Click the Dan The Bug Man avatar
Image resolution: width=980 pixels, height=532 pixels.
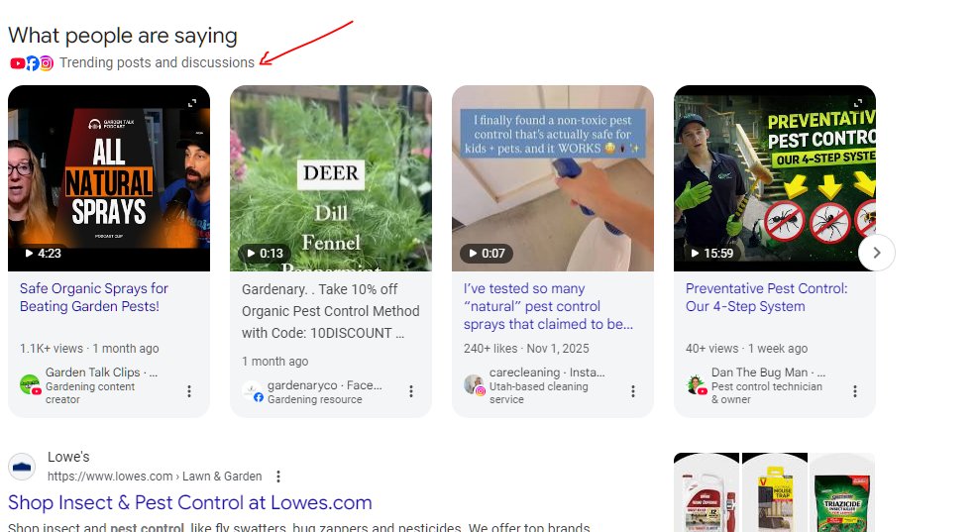click(x=696, y=385)
